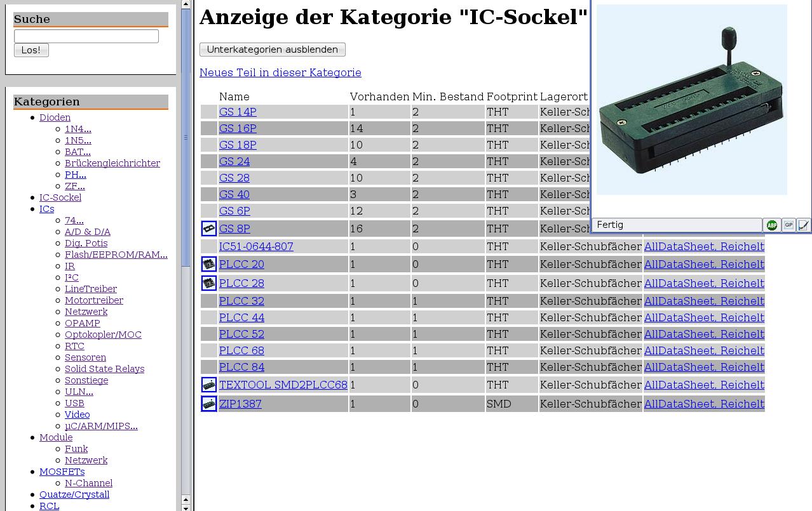
Task: Open the IC51-0644-807 part link
Action: [256, 246]
